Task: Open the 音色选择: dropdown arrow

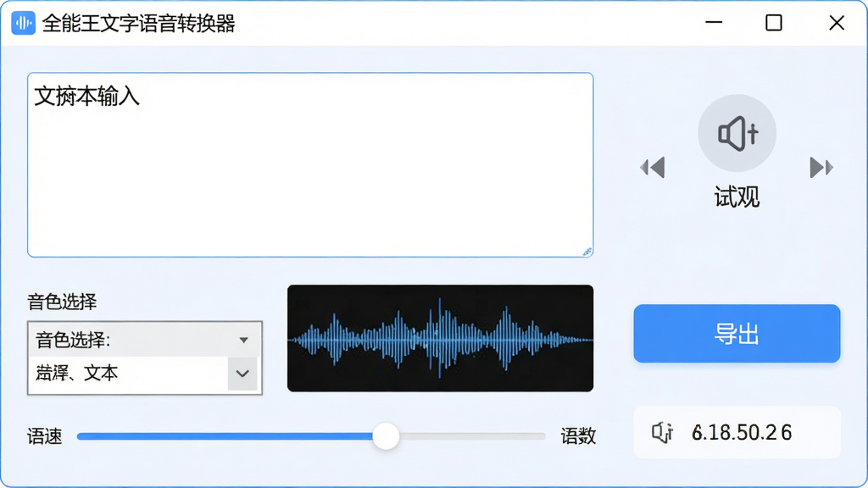Action: coord(243,340)
